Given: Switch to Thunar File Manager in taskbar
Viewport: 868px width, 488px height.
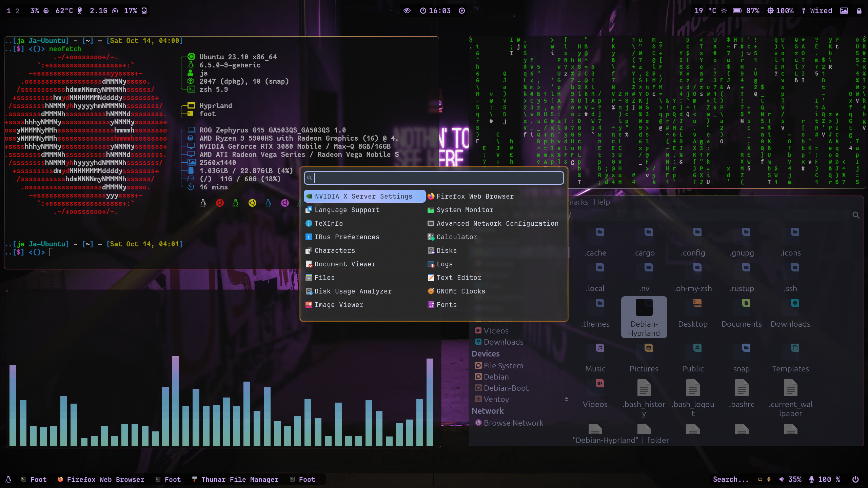Looking at the screenshot, I should coord(239,479).
